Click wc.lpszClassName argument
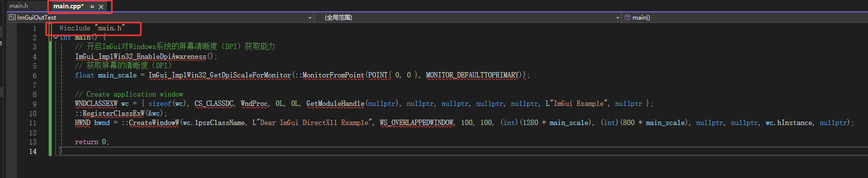Viewport: 868px width, 178px height. (x=213, y=123)
